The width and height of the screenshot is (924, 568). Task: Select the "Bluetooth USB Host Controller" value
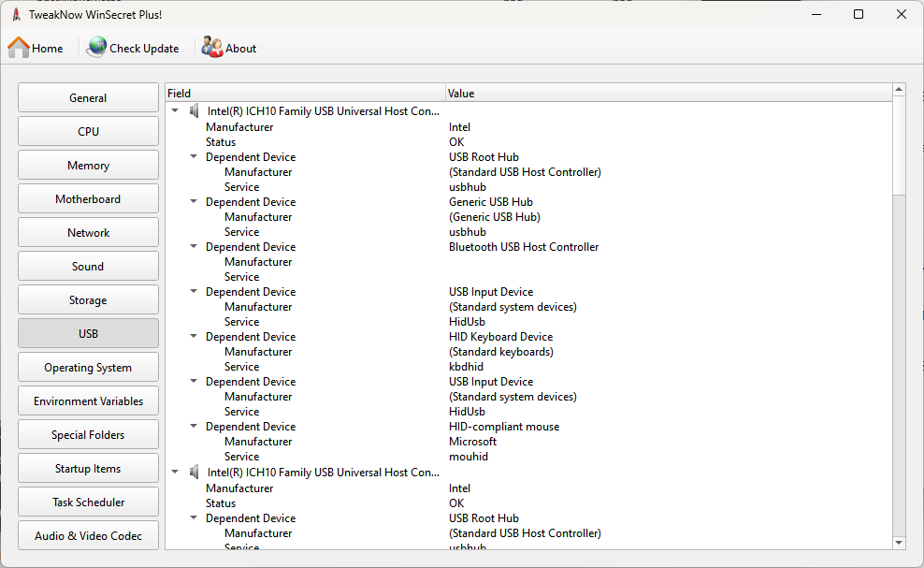pyautogui.click(x=524, y=246)
